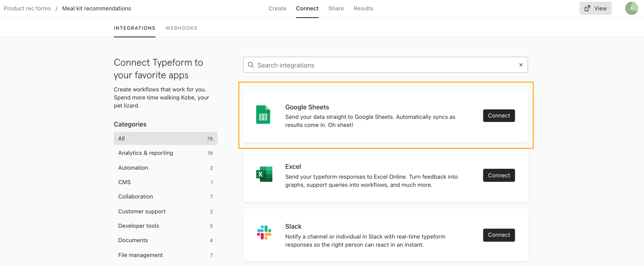Filter by Analytics & reporting category

[x=165, y=153]
